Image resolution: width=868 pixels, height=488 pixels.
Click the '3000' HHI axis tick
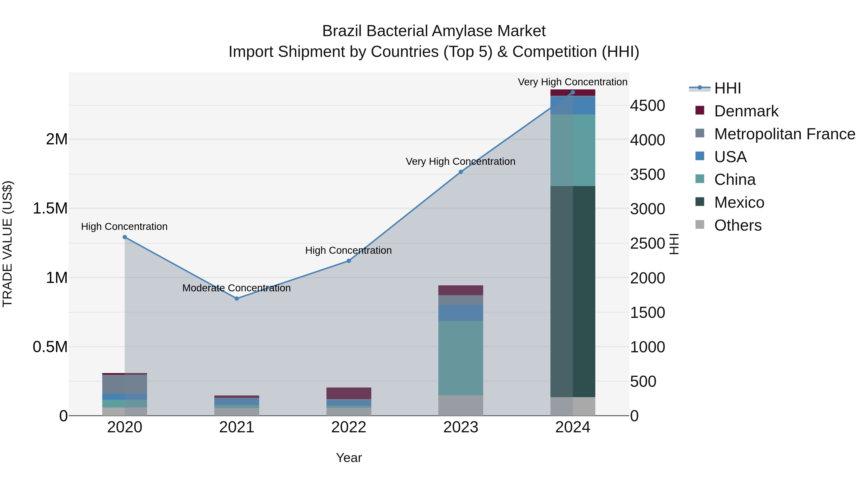click(x=648, y=209)
